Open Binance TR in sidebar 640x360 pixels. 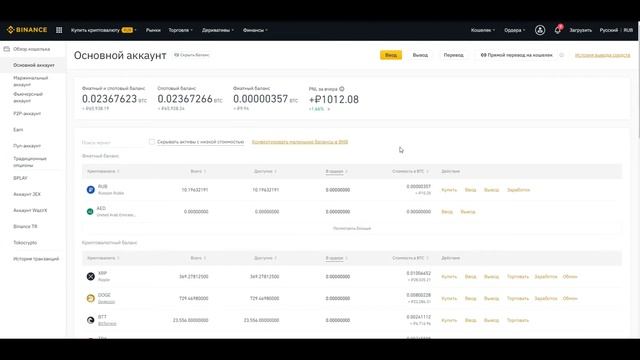[x=25, y=226]
